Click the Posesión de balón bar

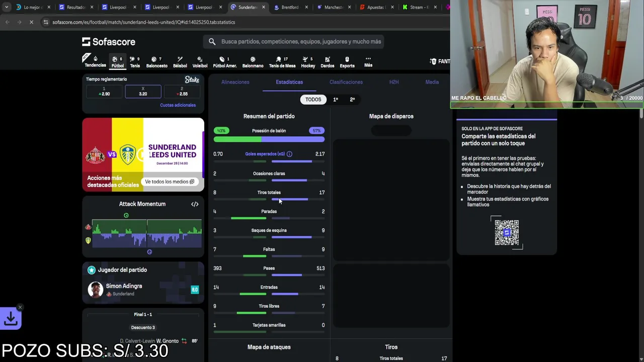coord(269,139)
